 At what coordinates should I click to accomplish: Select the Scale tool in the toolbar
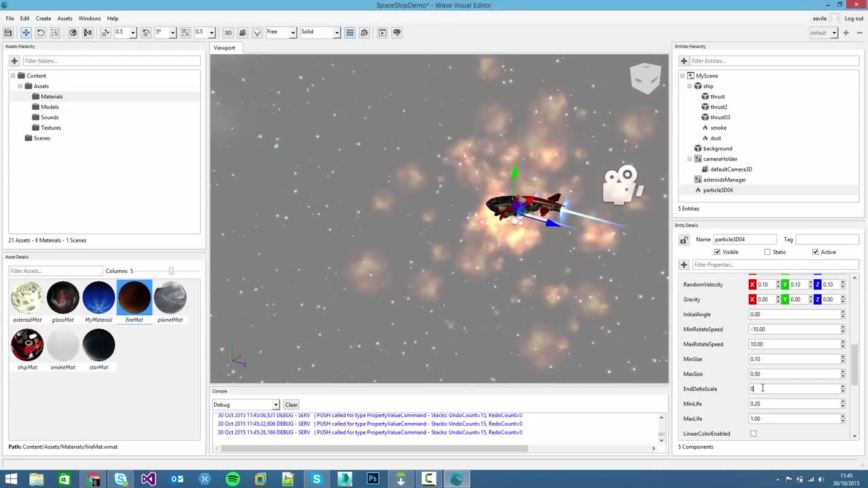coord(55,32)
